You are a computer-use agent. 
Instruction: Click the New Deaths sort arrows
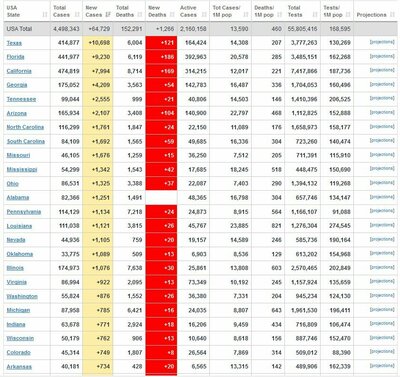[172, 15]
